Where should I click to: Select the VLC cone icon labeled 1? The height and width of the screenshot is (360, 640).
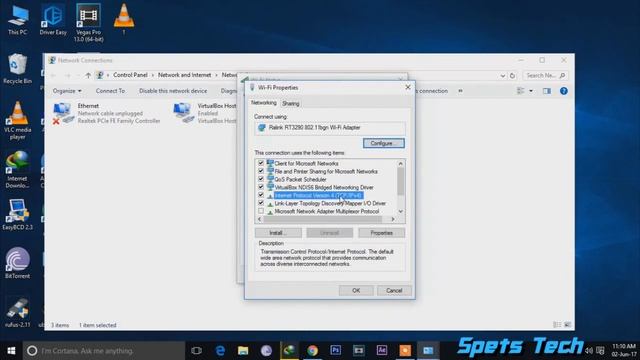(x=124, y=19)
